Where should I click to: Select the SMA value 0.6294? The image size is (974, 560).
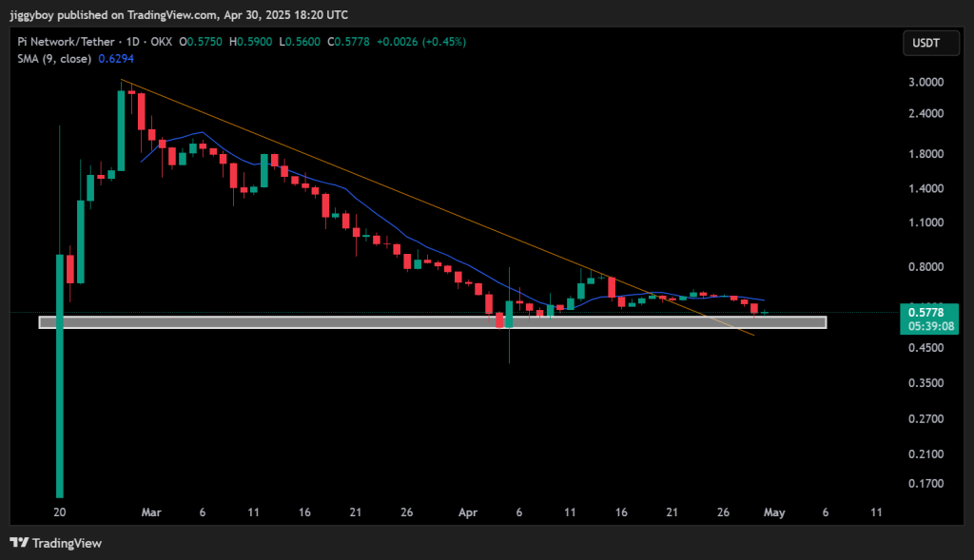[x=116, y=58]
